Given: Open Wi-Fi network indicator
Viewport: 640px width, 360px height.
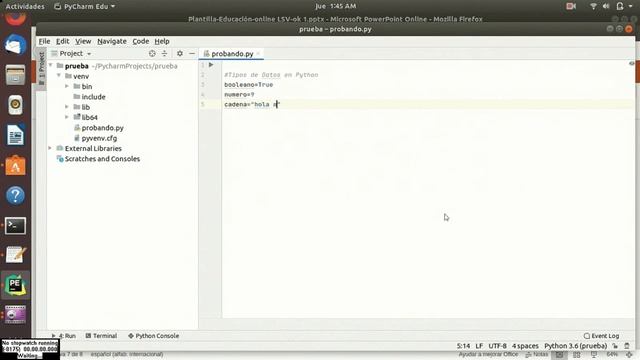Looking at the screenshot, I should tap(593, 6).
